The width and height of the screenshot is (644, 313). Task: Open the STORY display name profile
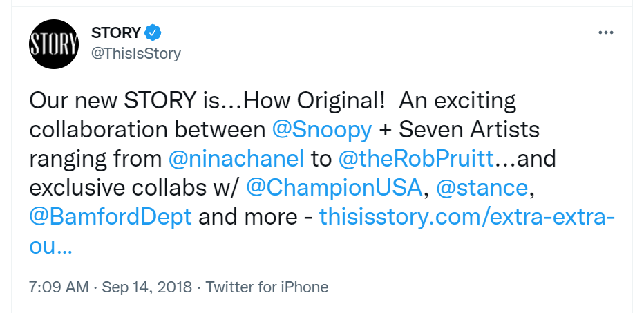coord(116,32)
